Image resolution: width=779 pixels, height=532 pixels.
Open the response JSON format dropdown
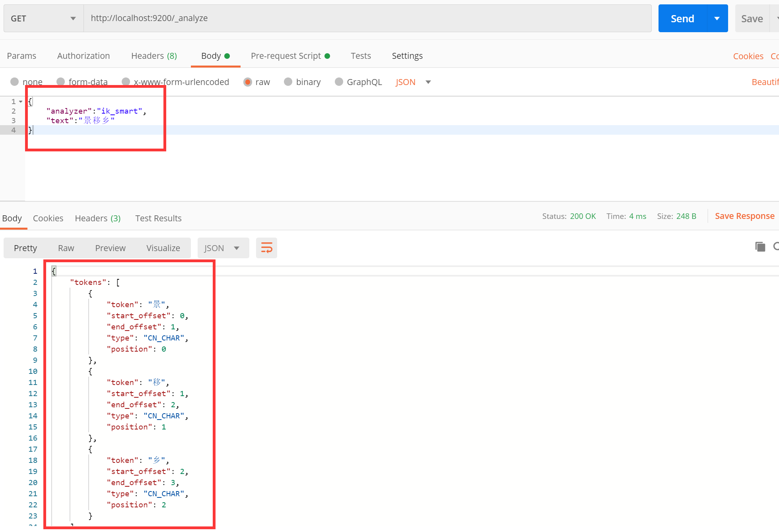[x=223, y=248]
